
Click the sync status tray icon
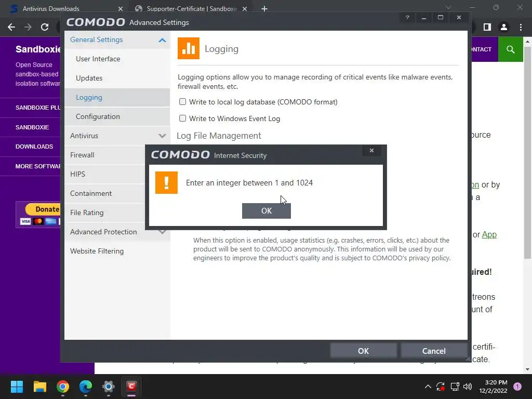[x=441, y=387]
